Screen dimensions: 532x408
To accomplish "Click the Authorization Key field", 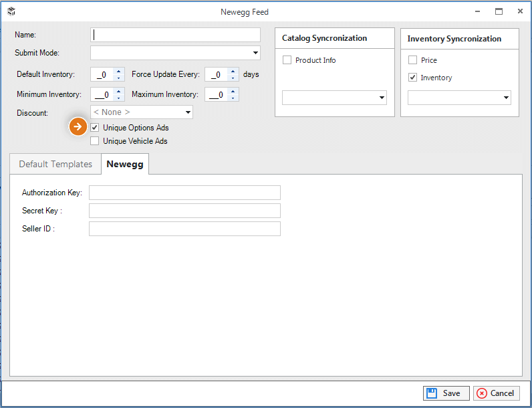I will click(x=184, y=193).
